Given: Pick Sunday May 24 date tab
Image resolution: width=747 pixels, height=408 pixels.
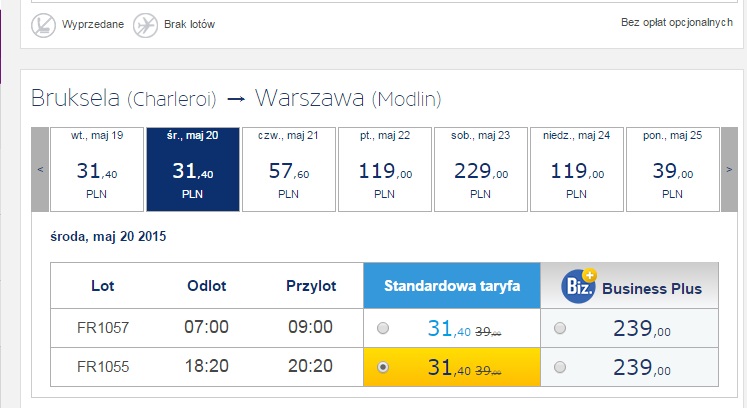Looking at the screenshot, I should pos(577,169).
